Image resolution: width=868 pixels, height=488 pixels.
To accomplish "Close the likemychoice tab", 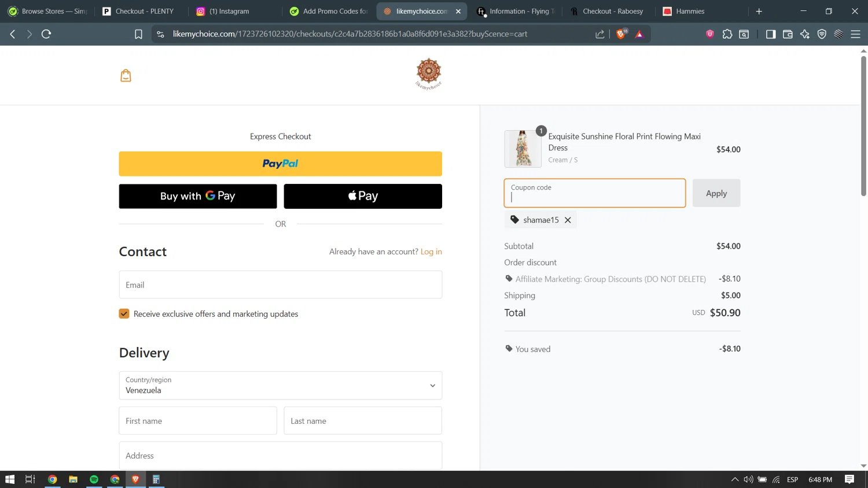I will pos(458,11).
